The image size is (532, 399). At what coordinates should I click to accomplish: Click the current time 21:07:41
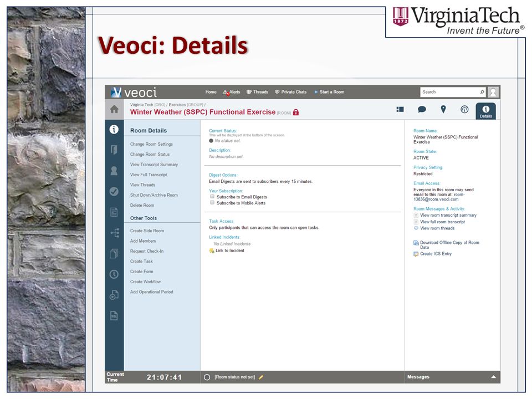click(164, 377)
